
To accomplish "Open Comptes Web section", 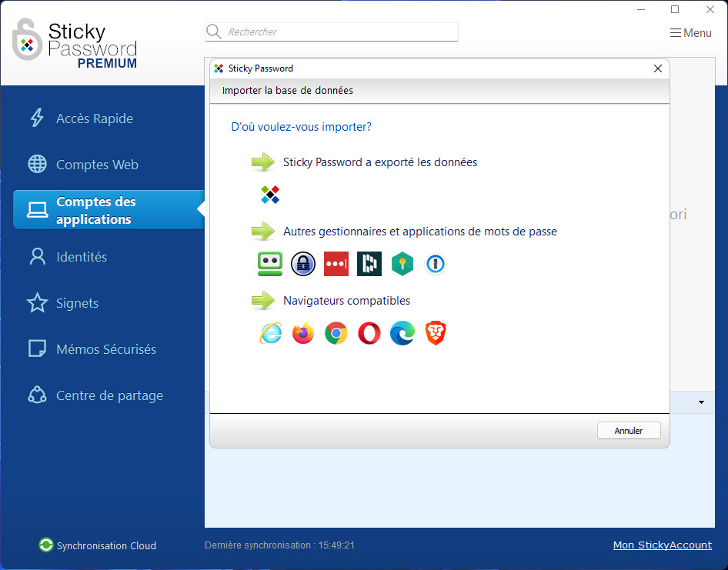I will point(97,165).
